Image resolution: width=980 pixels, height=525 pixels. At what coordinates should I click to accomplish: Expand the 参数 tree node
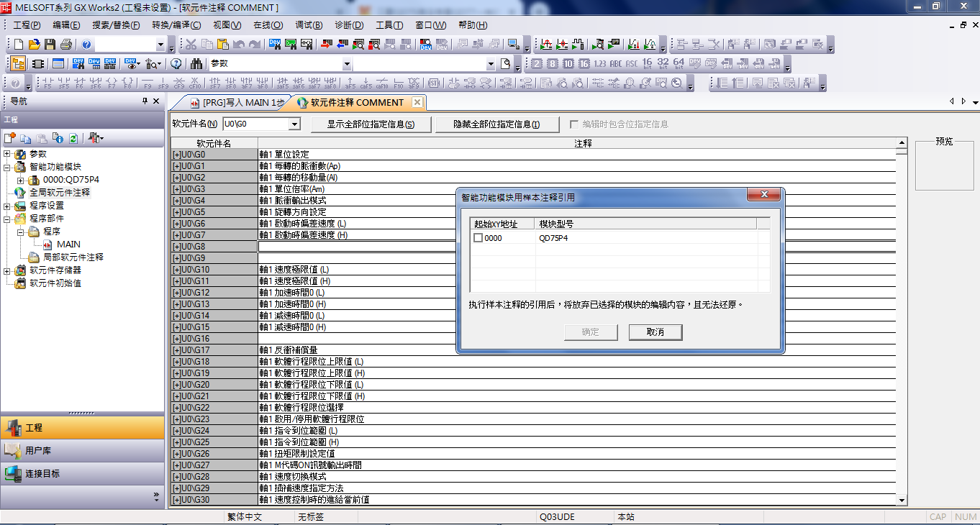point(7,154)
